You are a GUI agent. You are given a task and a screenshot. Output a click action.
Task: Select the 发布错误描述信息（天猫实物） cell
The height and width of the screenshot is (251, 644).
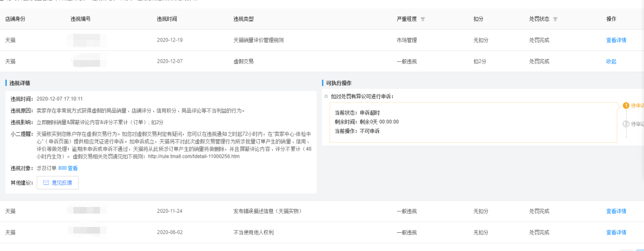268,211
